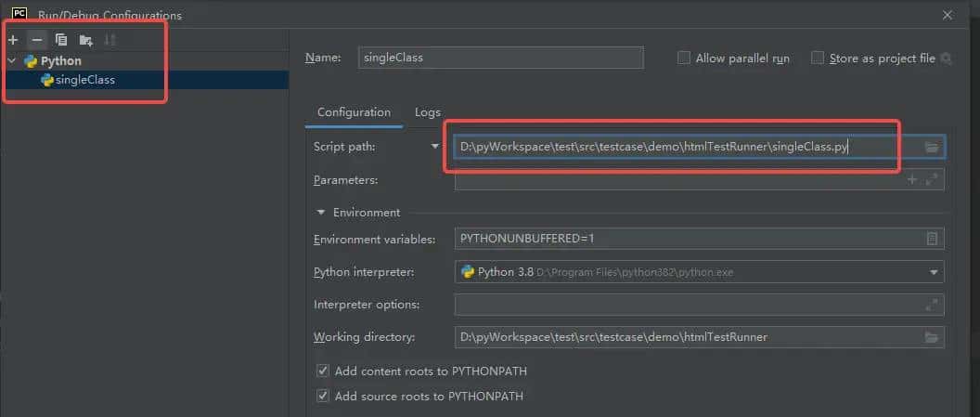Uncheck Add content roots to PYTHONPATH

click(323, 371)
